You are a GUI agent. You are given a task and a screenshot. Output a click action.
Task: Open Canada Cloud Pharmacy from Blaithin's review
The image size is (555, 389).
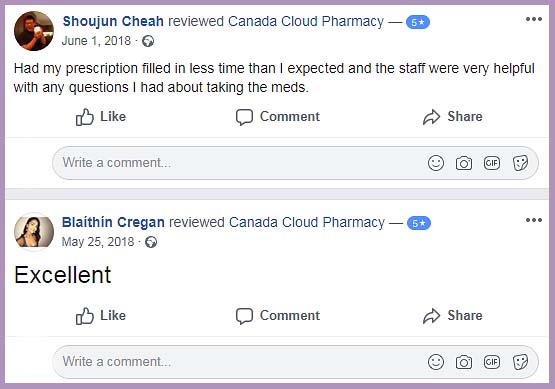[x=307, y=223]
